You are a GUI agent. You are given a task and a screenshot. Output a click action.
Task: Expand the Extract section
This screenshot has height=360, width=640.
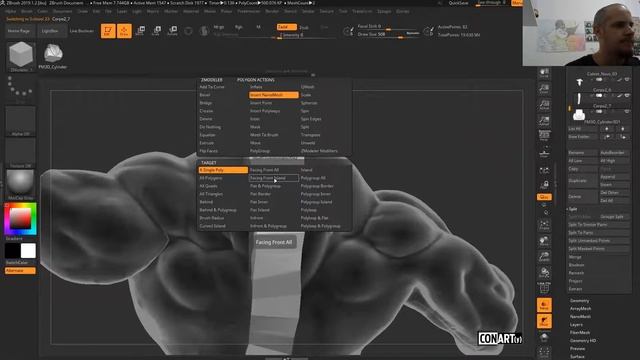pos(575,289)
